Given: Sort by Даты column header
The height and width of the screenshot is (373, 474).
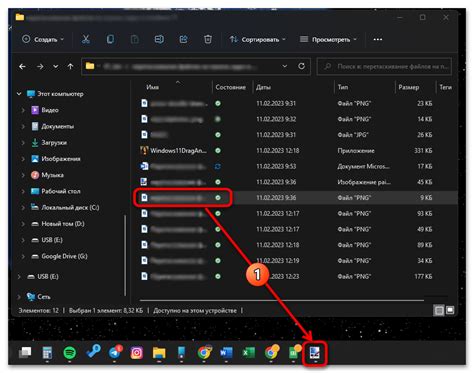Looking at the screenshot, I should pos(263,87).
